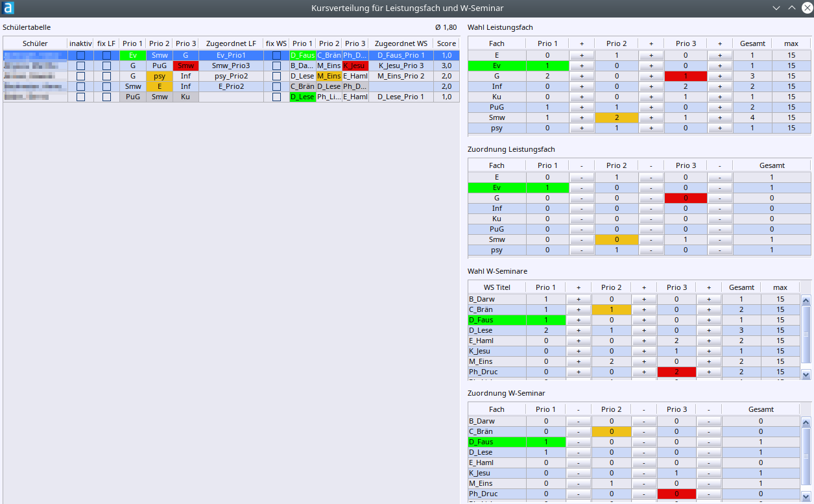
Task: Click Prio 3 minus button for K_Jesu in Zuordnung W-Seminar
Action: click(x=710, y=473)
